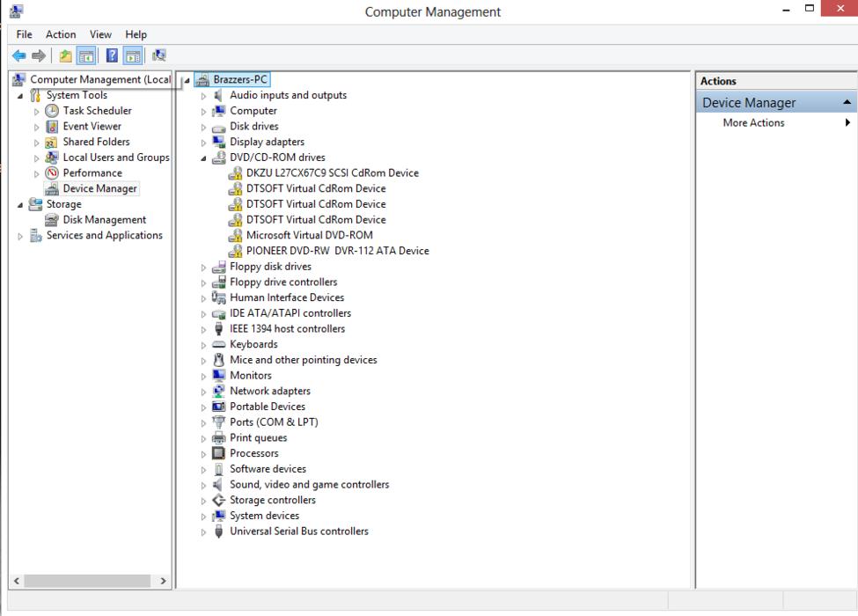
Task: Expand Services and Applications node
Action: tap(20, 236)
